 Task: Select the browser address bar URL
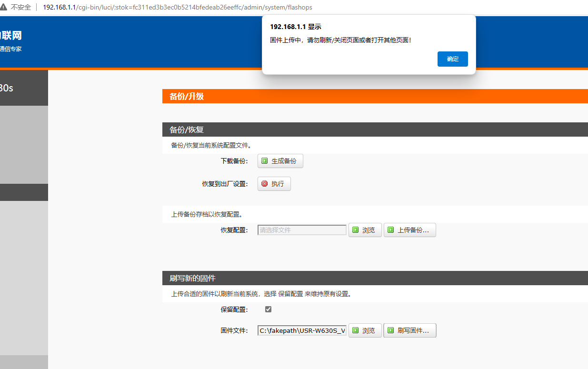(177, 8)
